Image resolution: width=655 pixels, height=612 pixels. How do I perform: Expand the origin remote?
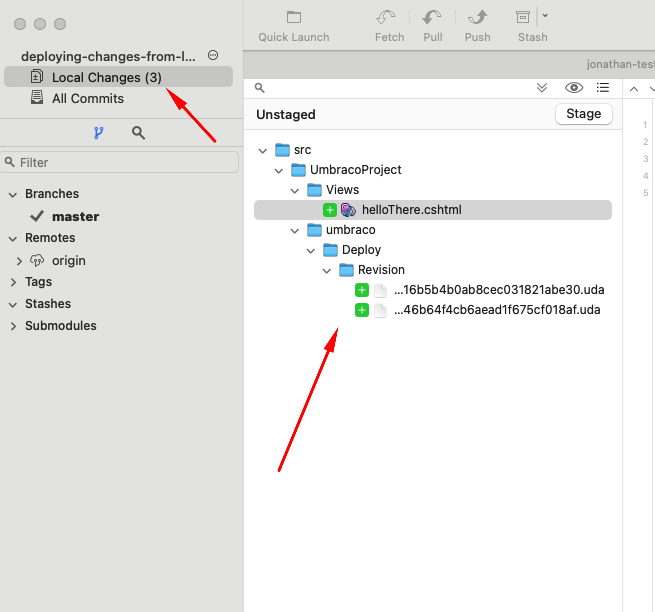[19, 261]
